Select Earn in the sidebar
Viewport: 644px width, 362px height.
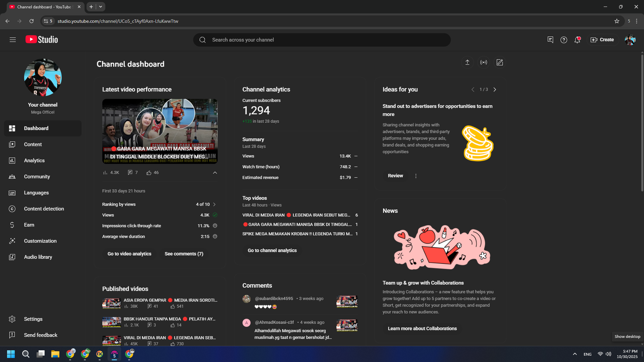click(x=29, y=225)
